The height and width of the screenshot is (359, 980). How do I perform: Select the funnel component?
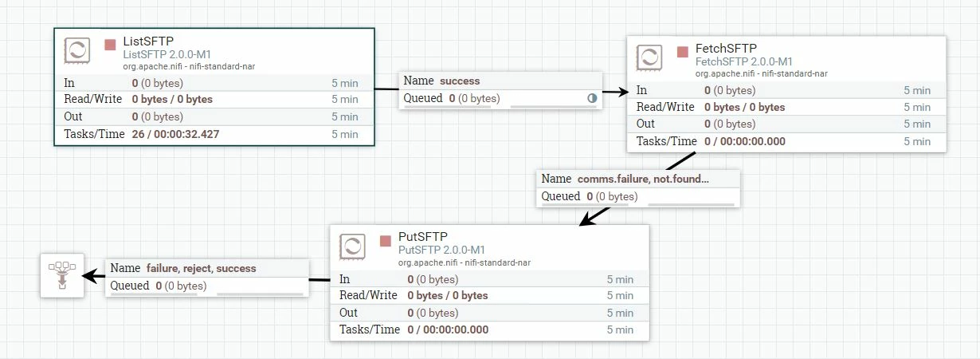tap(62, 276)
